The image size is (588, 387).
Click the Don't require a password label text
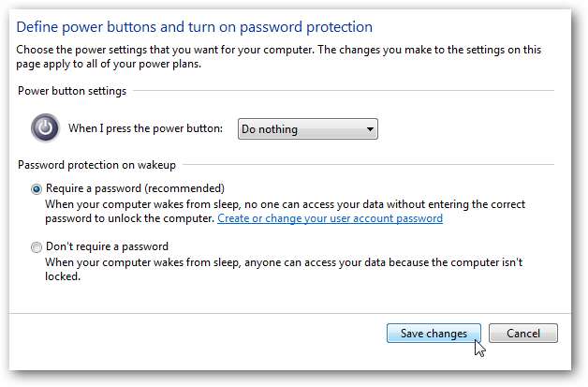[106, 247]
